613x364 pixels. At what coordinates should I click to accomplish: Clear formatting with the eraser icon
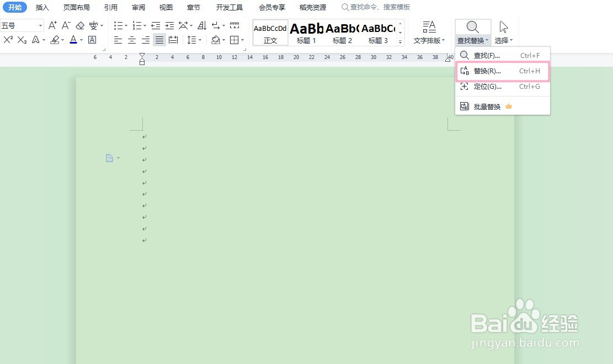coord(80,26)
